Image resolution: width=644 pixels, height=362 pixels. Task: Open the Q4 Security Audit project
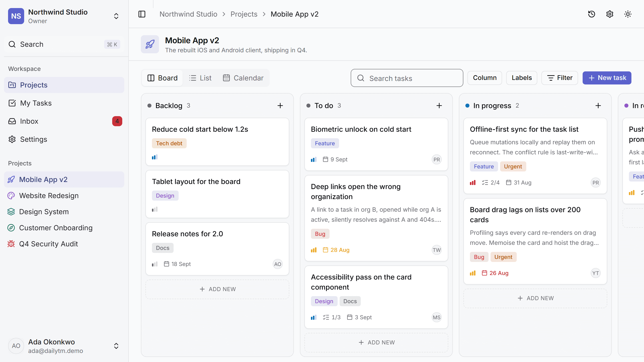(64, 244)
